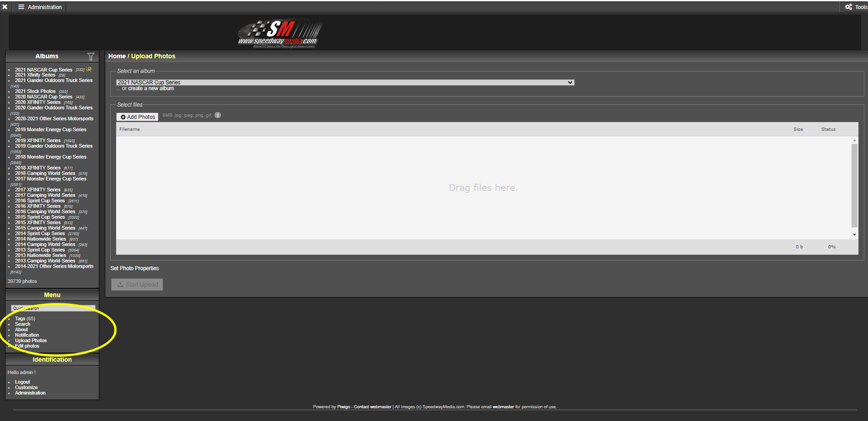Image resolution: width=868 pixels, height=421 pixels.
Task: Open the Tools gear menu
Action: click(856, 7)
